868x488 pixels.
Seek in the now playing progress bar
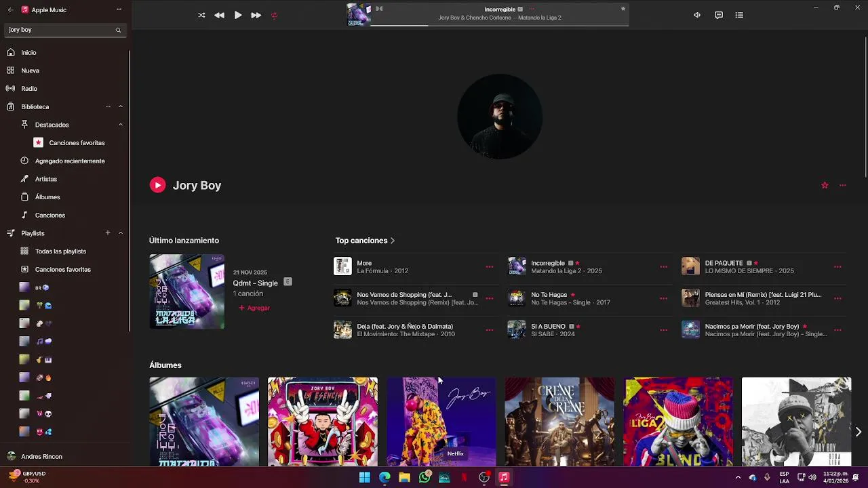coord(499,26)
